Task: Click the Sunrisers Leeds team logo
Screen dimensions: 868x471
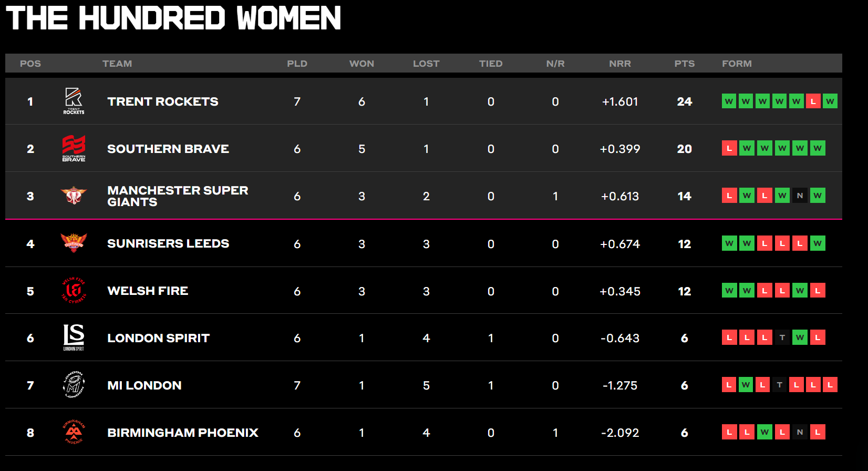Action: [x=74, y=243]
